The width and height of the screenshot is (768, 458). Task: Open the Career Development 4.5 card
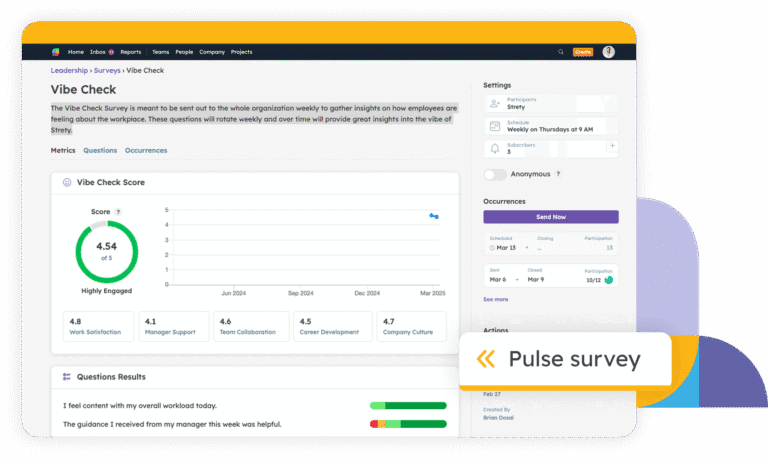click(333, 326)
